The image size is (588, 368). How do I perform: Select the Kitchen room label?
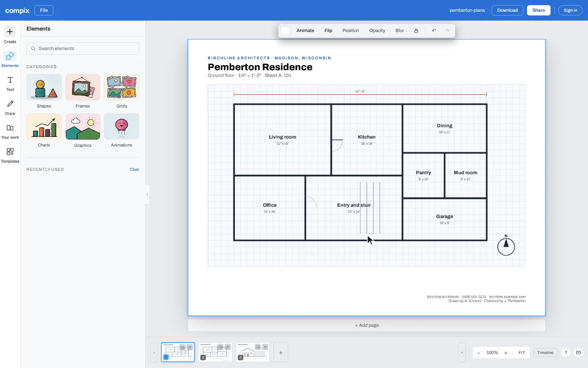[x=366, y=137]
